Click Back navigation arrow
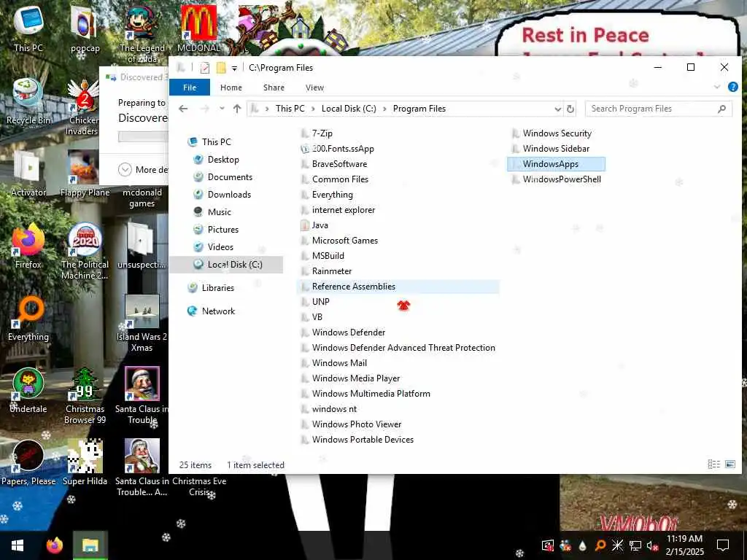Screen dimensions: 747x560 coord(183,109)
